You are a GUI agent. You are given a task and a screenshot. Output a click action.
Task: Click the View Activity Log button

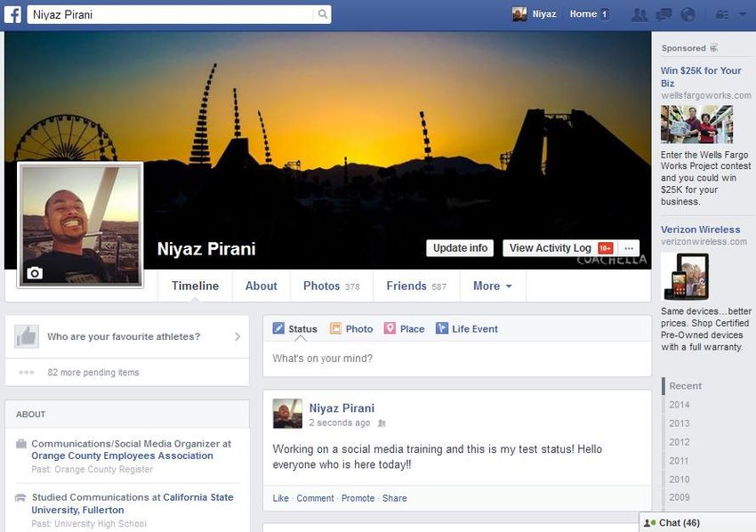coord(559,248)
